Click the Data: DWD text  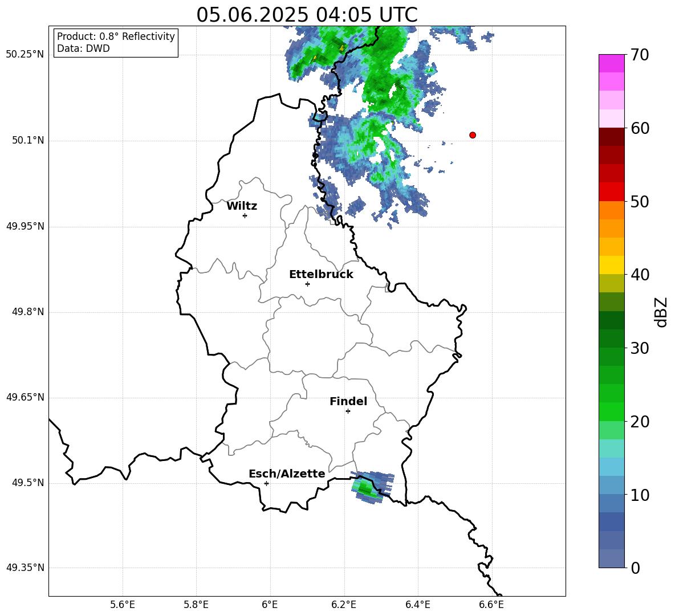point(83,48)
